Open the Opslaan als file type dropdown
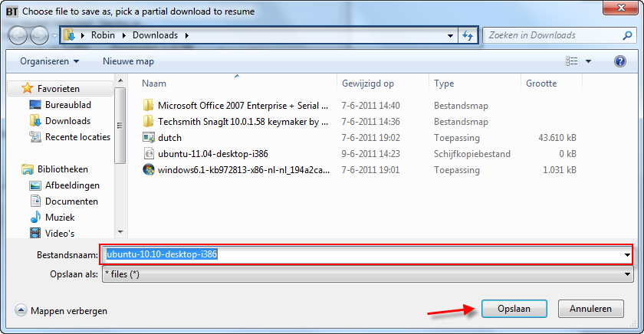 367,274
